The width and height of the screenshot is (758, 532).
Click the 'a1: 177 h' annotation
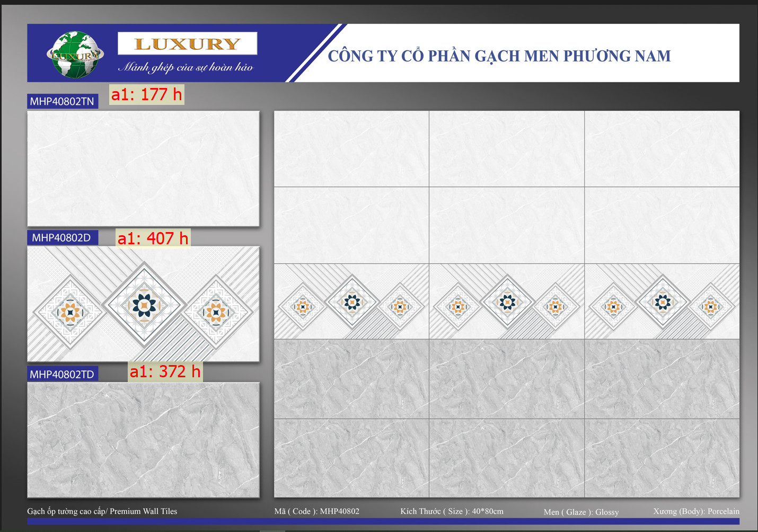pyautogui.click(x=147, y=94)
